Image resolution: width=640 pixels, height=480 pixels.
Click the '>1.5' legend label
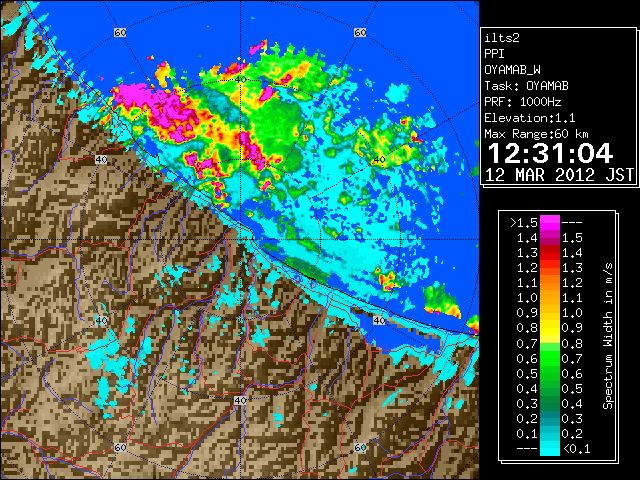pos(524,223)
